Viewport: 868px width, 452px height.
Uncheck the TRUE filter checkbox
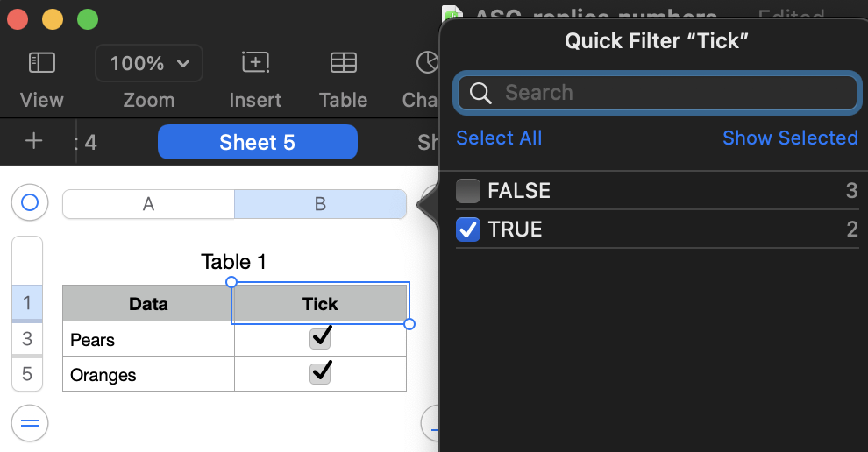469,230
